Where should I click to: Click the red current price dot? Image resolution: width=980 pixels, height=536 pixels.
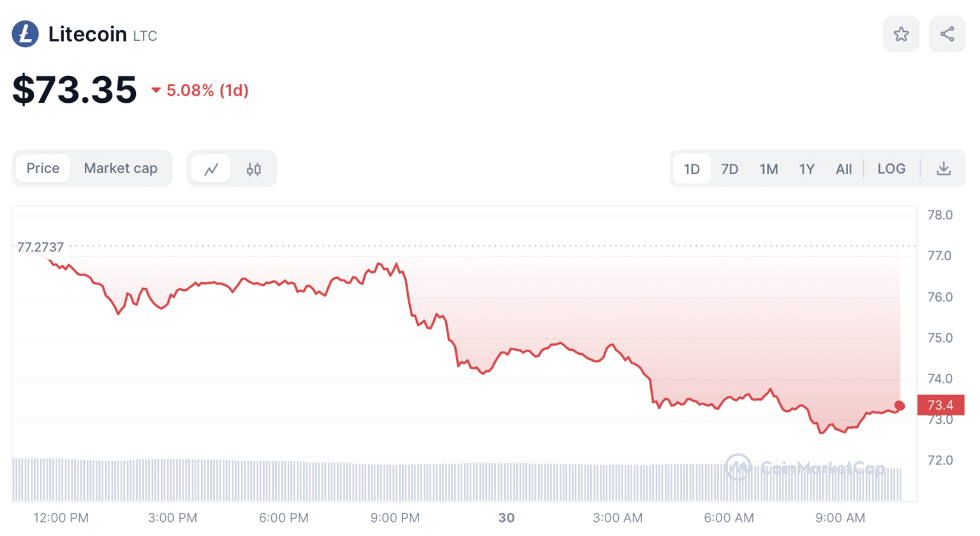click(900, 406)
